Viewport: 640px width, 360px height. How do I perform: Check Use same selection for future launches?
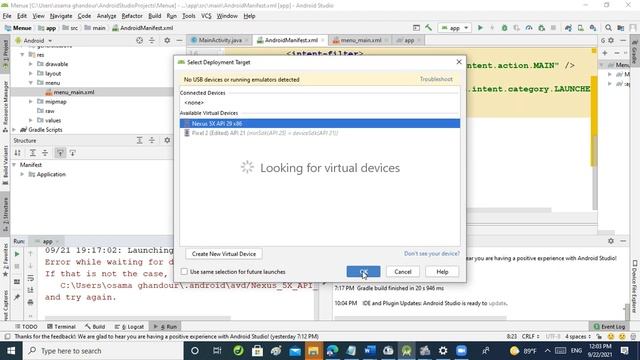point(184,271)
